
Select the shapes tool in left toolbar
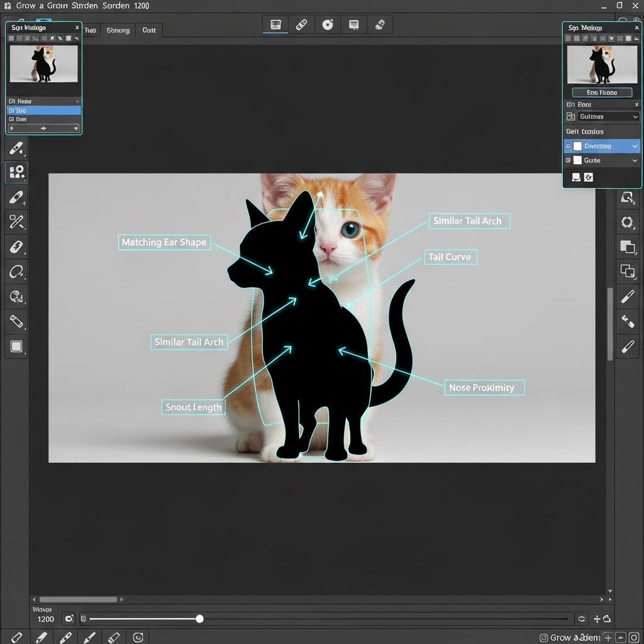pos(16,172)
